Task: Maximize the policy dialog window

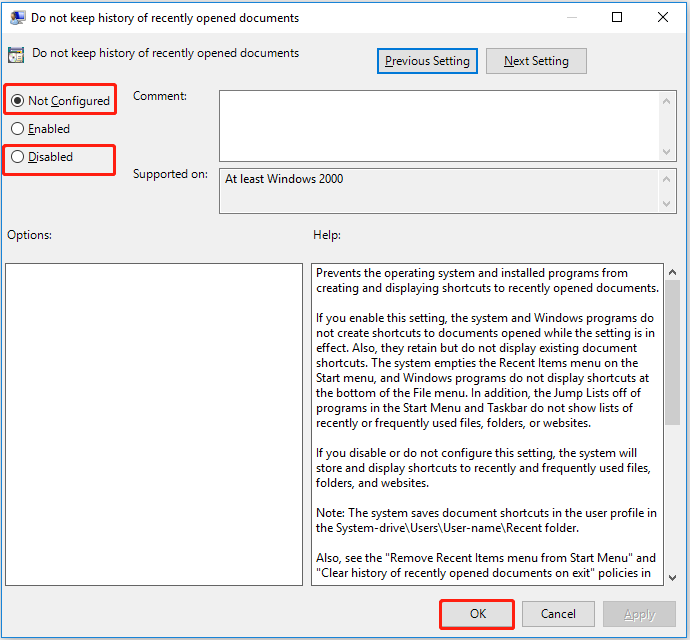Action: coord(617,17)
